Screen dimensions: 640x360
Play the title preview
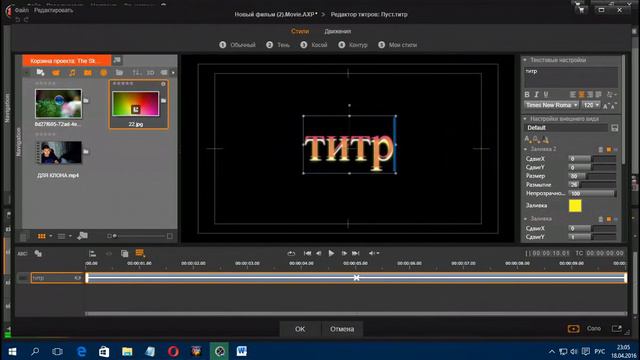click(331, 253)
